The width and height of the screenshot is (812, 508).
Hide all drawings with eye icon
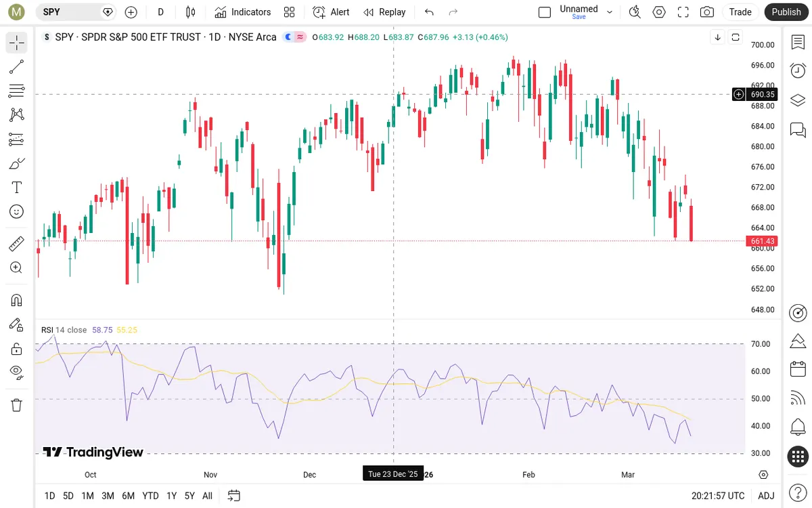[x=17, y=373]
